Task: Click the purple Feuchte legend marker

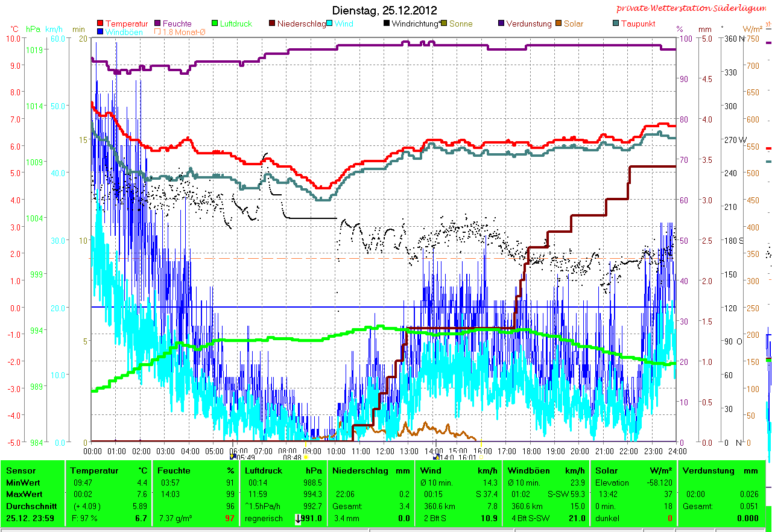Action: tap(158, 24)
